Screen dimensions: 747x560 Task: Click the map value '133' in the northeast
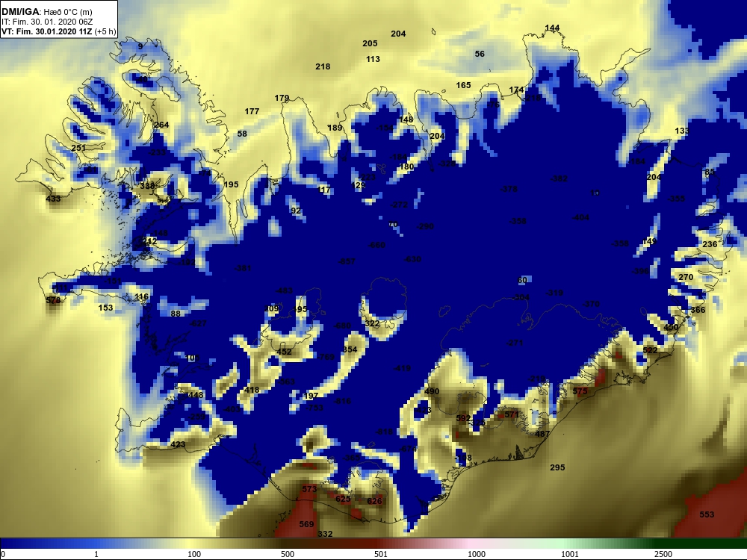[682, 131]
